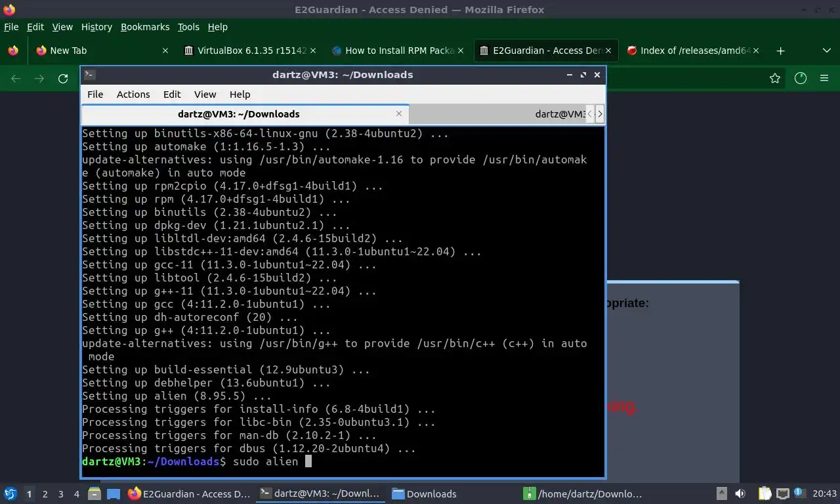Select the first terminal tab dartz@VM3: ~/Downloads
This screenshot has width=840, height=504.
click(245, 114)
